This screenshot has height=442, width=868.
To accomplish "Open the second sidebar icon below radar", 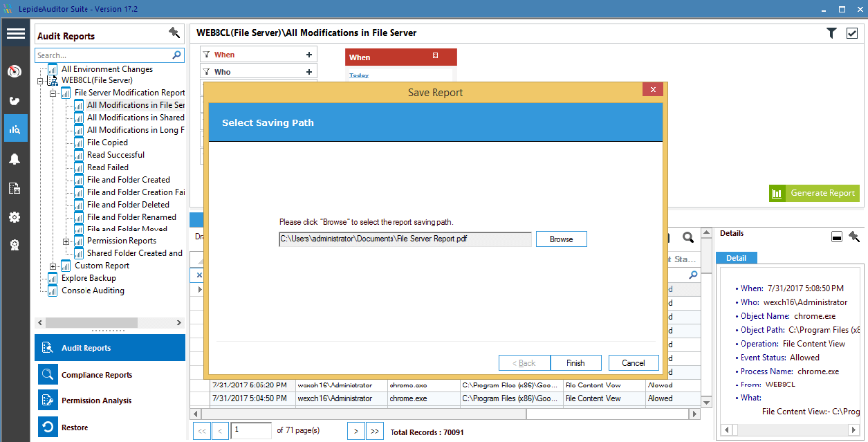I will 15,101.
